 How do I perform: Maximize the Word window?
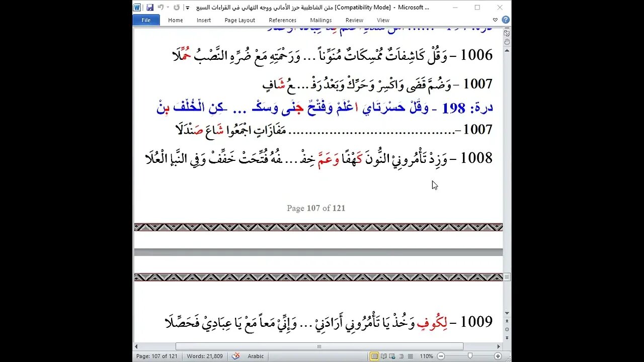[477, 8]
